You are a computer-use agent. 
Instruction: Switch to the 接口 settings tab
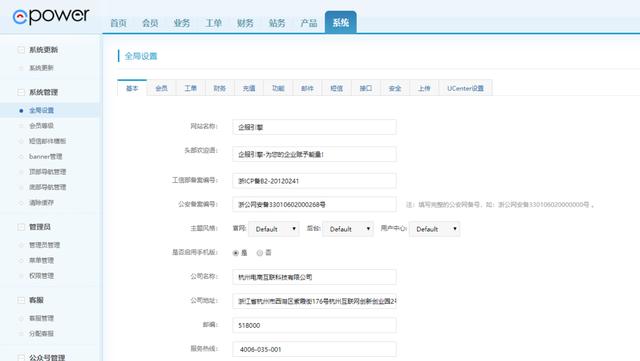click(x=366, y=88)
